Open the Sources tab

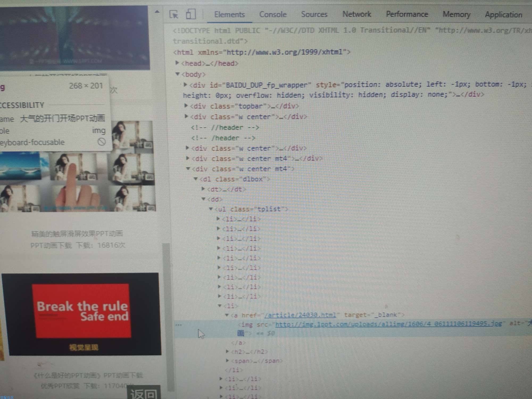point(314,14)
